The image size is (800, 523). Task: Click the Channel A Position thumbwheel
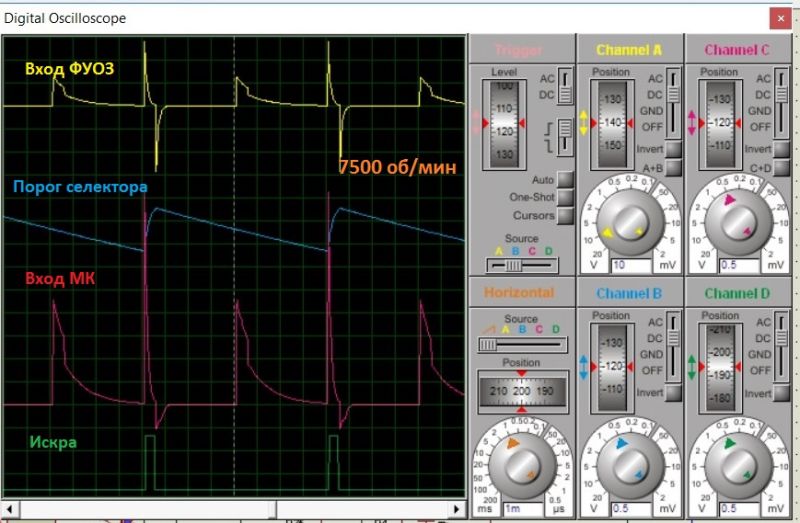[612, 124]
